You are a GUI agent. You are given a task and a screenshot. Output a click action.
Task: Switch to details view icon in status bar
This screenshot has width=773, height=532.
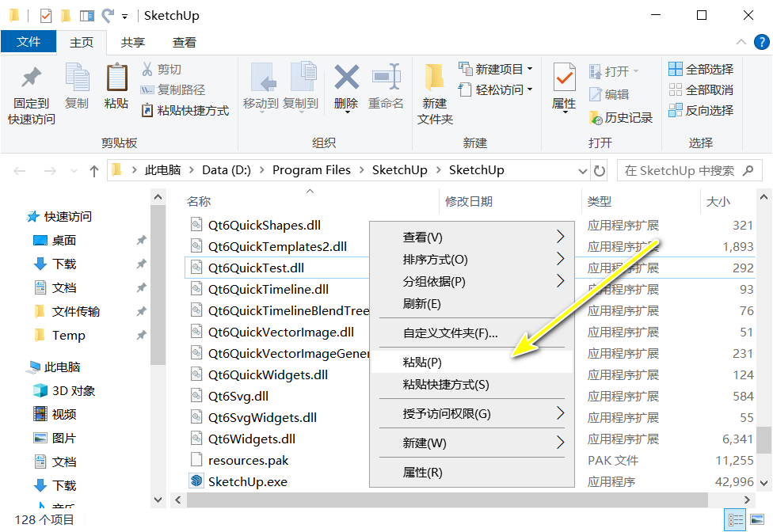(x=736, y=519)
